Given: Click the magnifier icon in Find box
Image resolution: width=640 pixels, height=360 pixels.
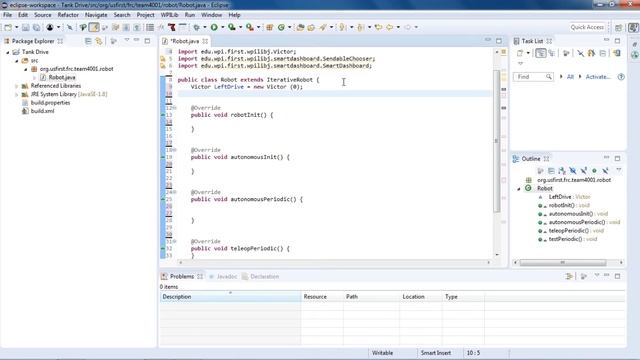Looking at the screenshot, I should pyautogui.click(x=549, y=77).
